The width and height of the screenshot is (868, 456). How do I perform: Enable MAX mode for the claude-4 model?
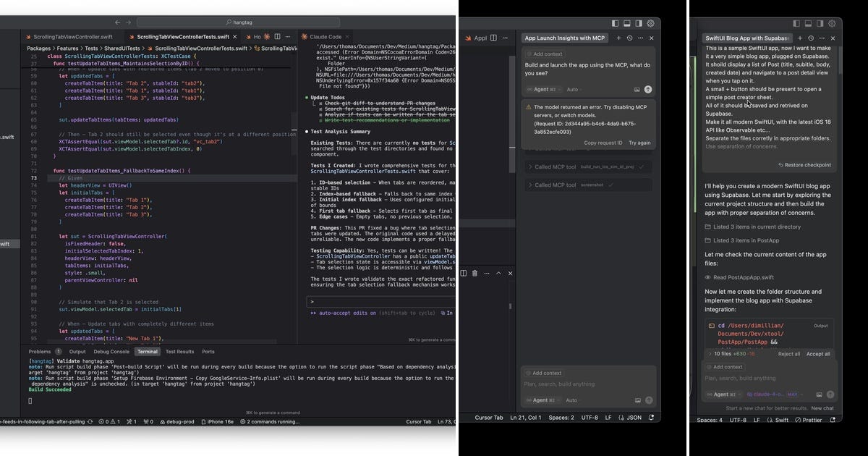point(793,394)
